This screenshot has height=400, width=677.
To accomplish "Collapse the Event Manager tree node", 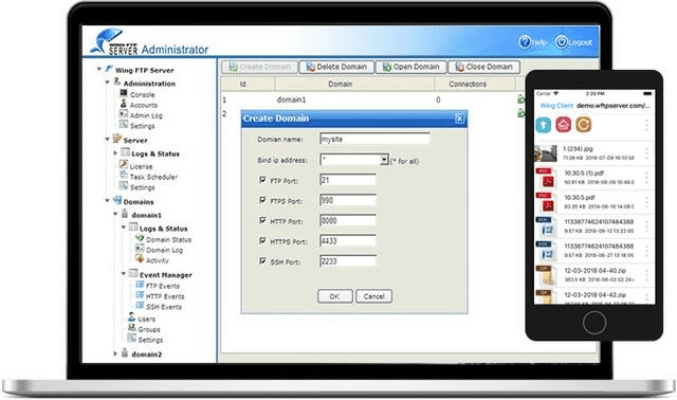I will 122,274.
